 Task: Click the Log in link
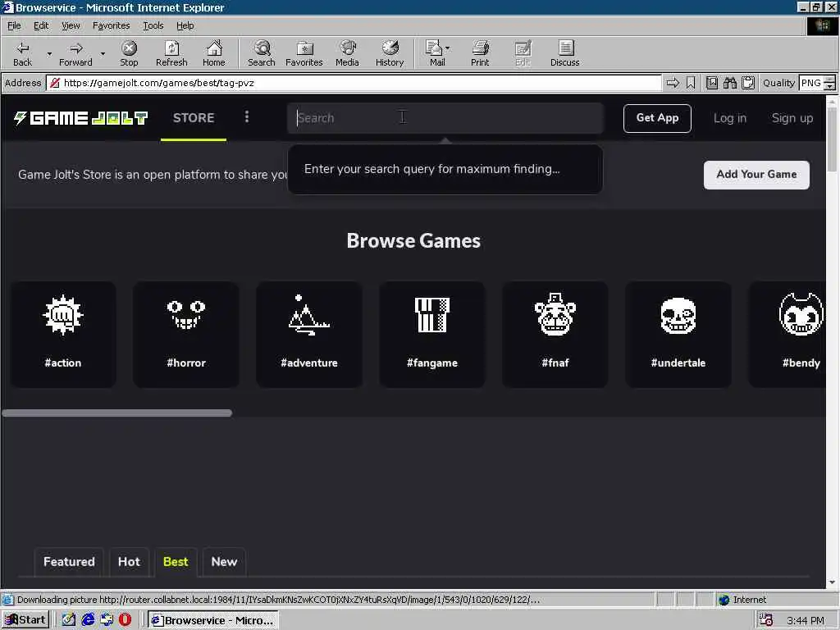coord(729,118)
